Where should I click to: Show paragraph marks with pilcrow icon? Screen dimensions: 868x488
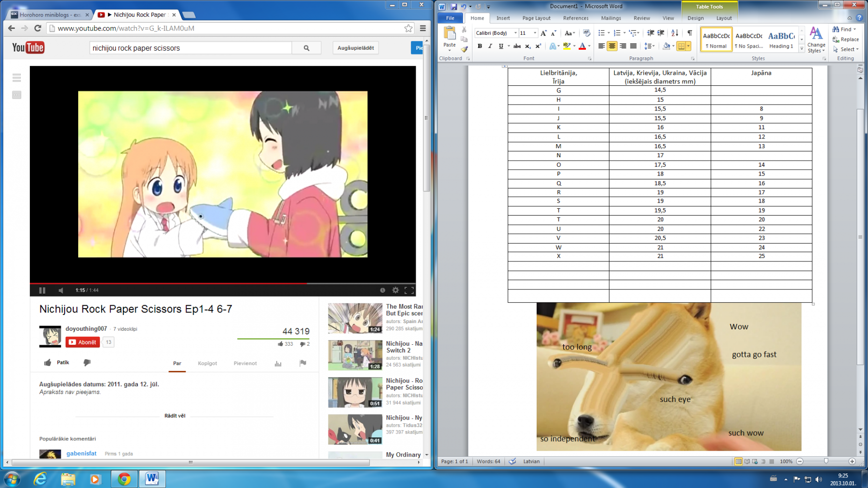pyautogui.click(x=690, y=33)
